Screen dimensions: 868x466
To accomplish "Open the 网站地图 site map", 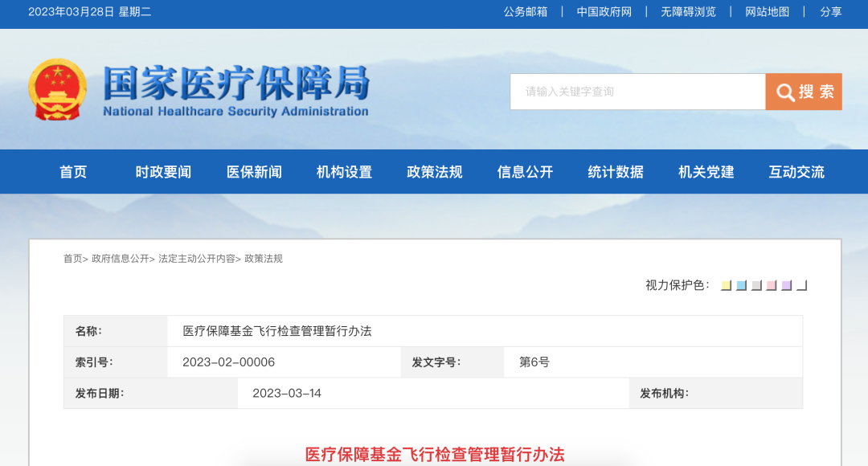I will (x=767, y=12).
